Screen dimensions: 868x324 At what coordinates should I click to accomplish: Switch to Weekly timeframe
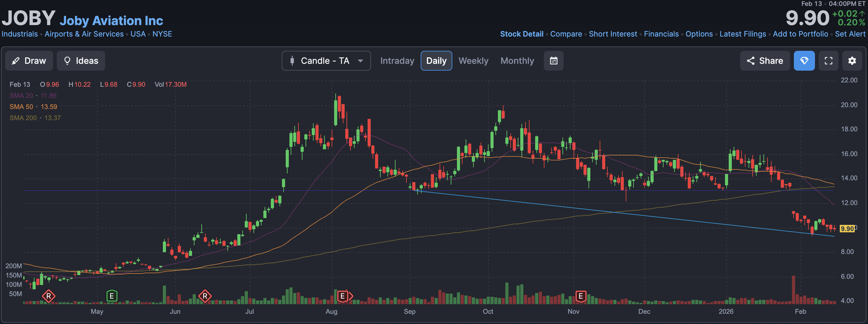tap(473, 61)
